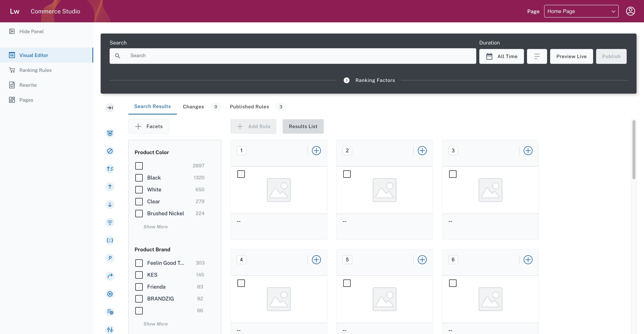
Task: Tick the BRANDZIG brand checkbox
Action: pos(139,299)
